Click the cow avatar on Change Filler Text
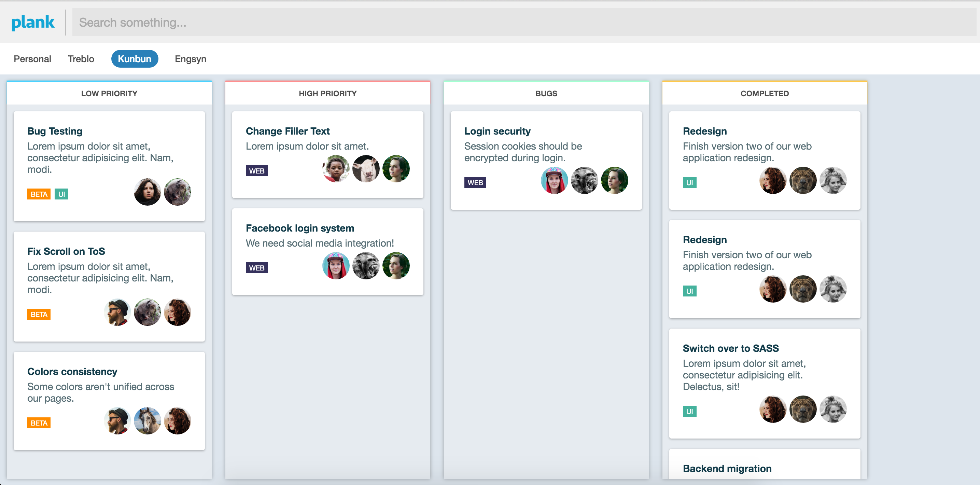 366,169
